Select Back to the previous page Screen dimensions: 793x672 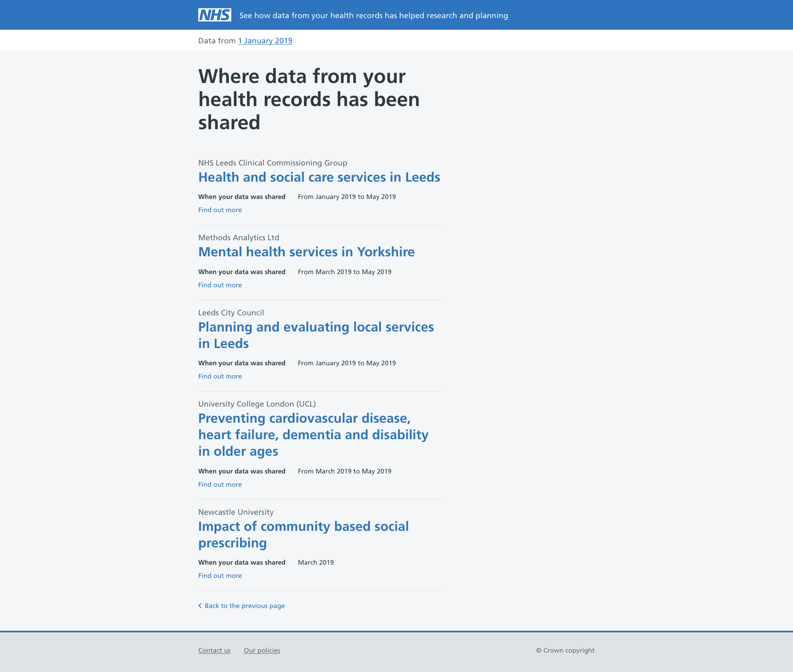[x=244, y=606]
